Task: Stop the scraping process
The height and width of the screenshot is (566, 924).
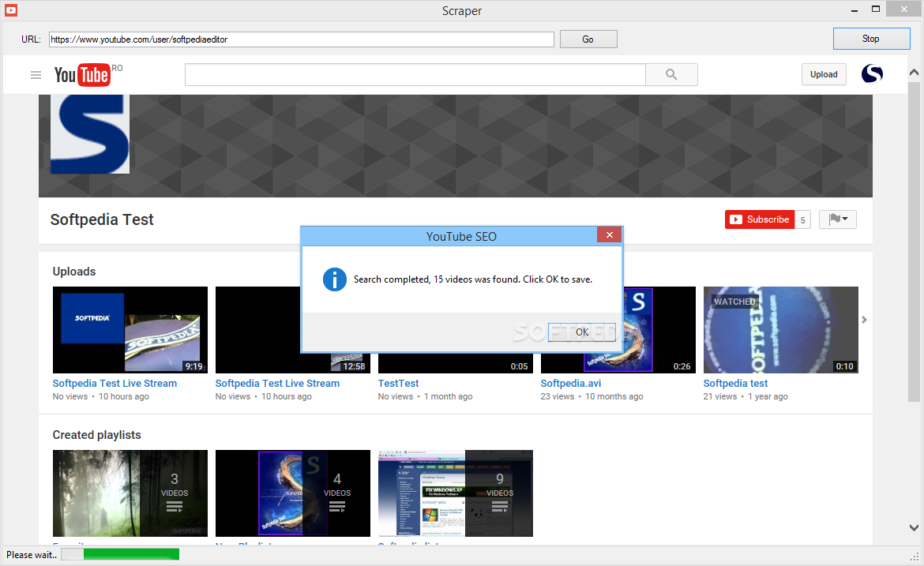Action: [x=871, y=39]
